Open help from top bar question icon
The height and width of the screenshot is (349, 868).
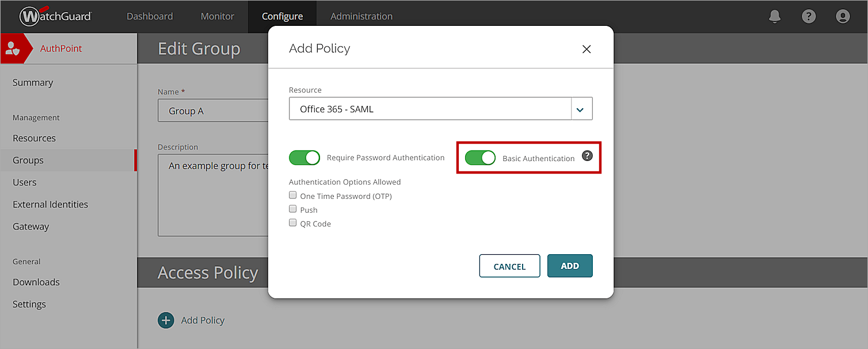tap(809, 16)
